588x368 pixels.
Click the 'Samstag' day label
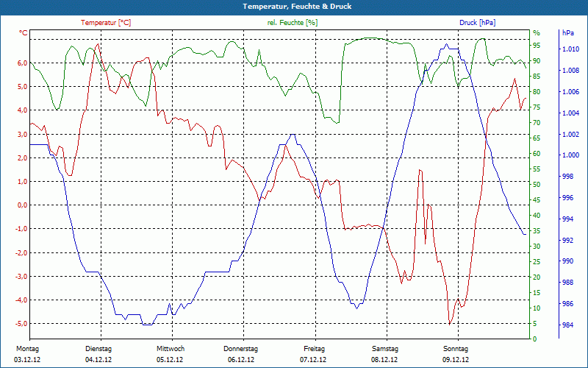pos(384,349)
